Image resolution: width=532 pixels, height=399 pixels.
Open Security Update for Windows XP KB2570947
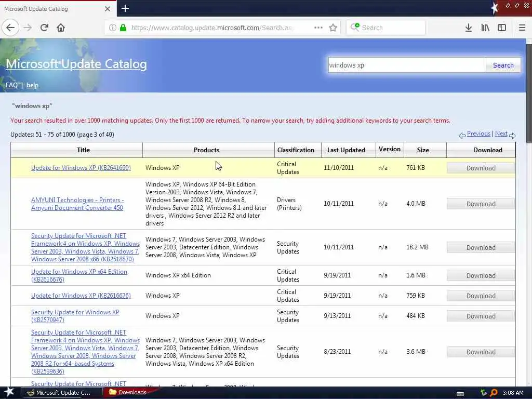[75, 316]
